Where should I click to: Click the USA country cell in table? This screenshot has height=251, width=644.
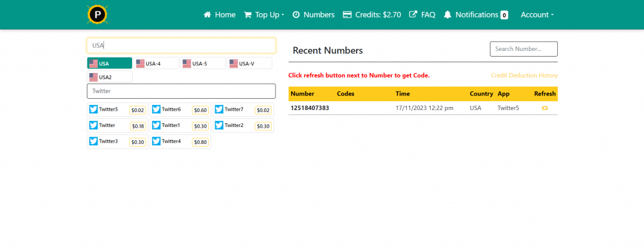(x=475, y=108)
